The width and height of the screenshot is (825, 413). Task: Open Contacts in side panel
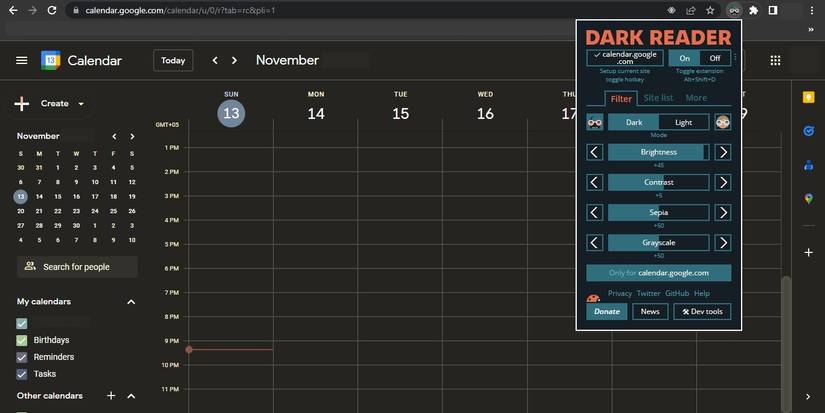pos(809,165)
